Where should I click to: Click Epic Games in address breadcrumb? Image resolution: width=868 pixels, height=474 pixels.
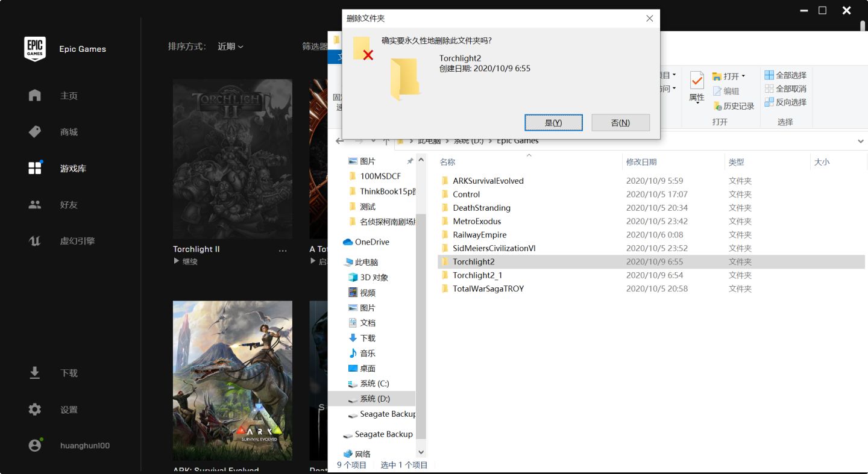[517, 141]
